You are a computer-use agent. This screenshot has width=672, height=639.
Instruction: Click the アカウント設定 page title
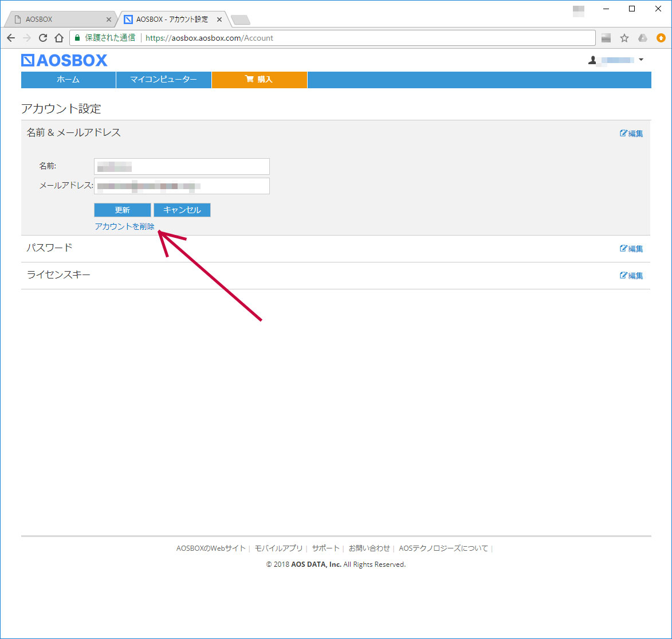point(61,109)
